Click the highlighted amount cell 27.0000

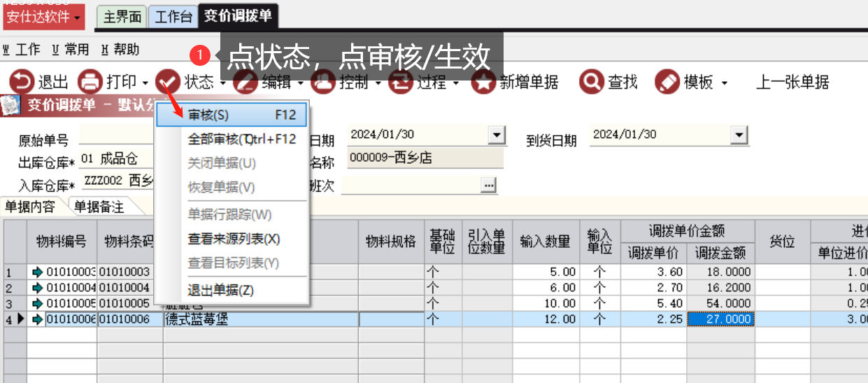click(x=720, y=319)
